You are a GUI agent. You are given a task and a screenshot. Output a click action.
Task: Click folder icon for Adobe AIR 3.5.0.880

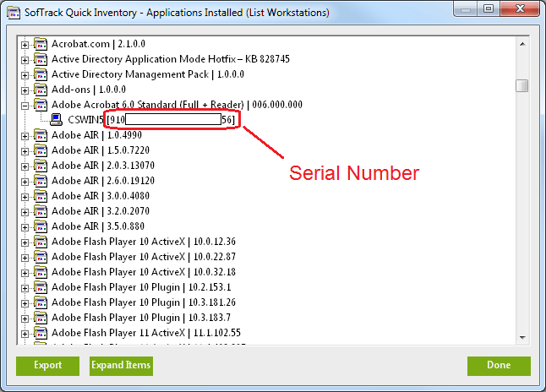pos(40,226)
